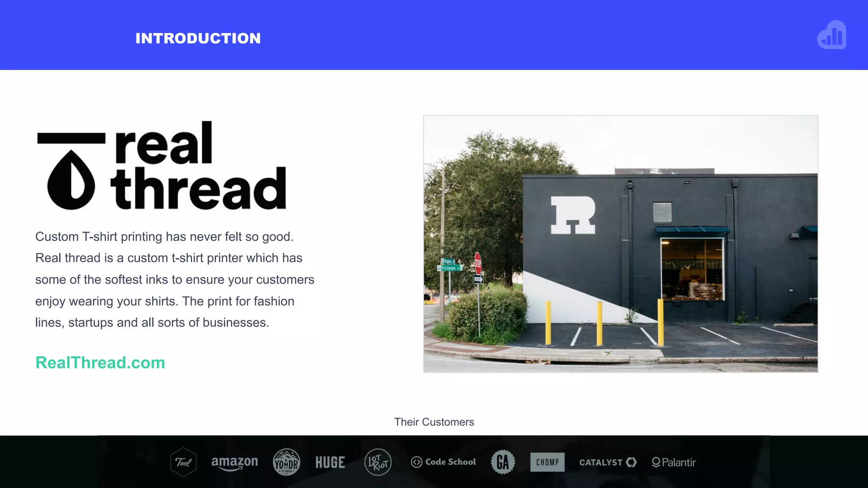The height and width of the screenshot is (488, 868).
Task: Open the RealThread.com link
Action: 100,363
